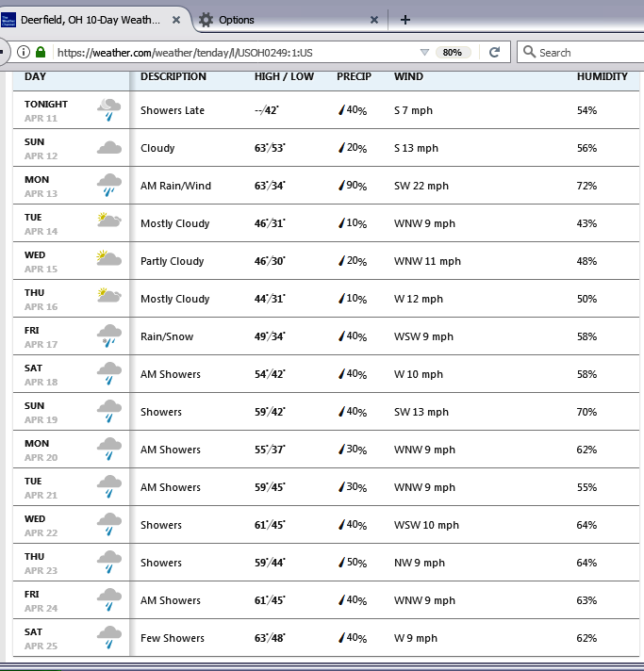The width and height of the screenshot is (644, 671).
Task: Click the TONIGHT APR 11 day label
Action: [46, 111]
